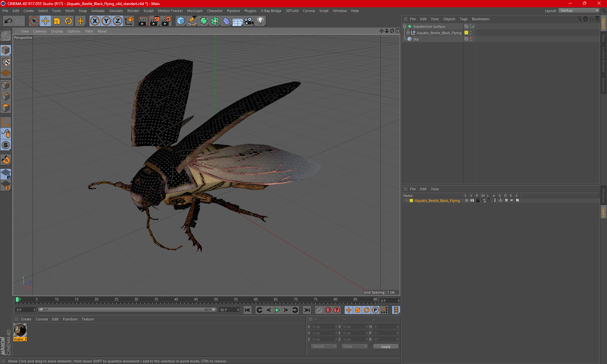
Task: Add a camera object
Action: (x=249, y=21)
